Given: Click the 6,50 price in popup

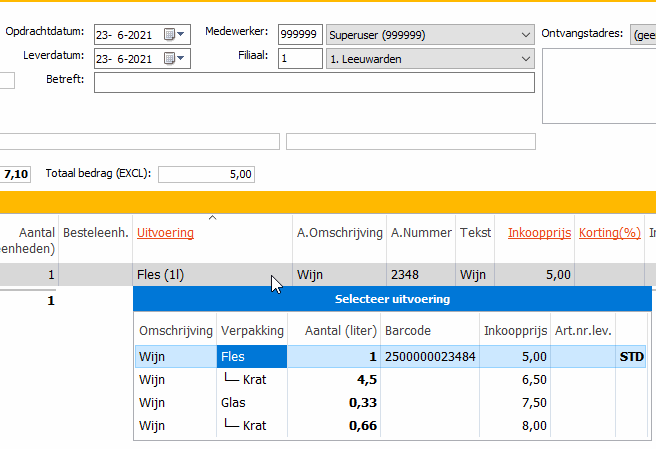Looking at the screenshot, I should 534,380.
